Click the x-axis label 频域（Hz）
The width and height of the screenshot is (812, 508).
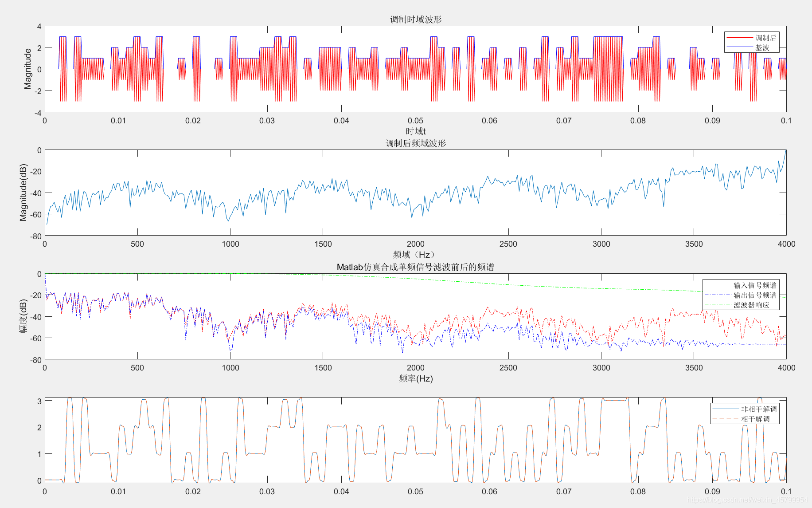415,255
